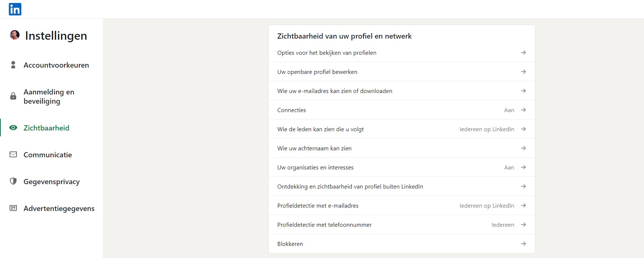Click arrow next to Wie uw achternaam kan zien

(523, 148)
